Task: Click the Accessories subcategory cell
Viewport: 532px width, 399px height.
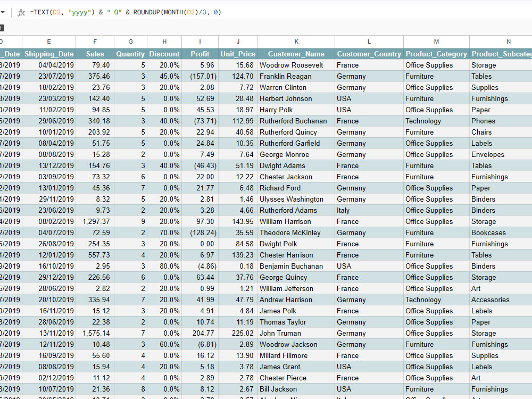Action: [501, 300]
